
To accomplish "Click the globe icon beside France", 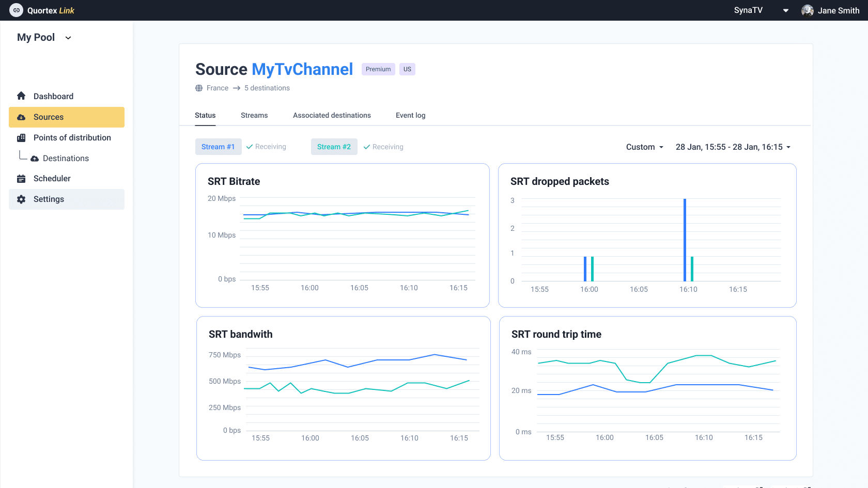I will point(199,88).
